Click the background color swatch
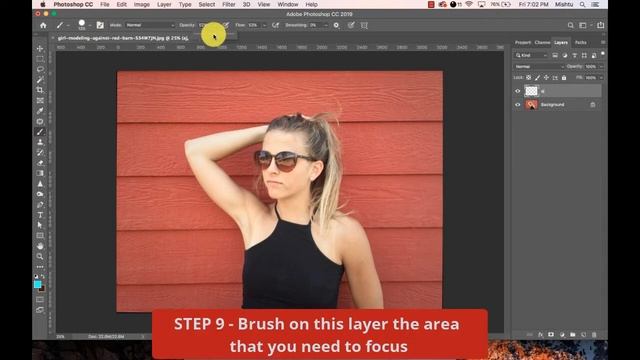 [x=43, y=289]
